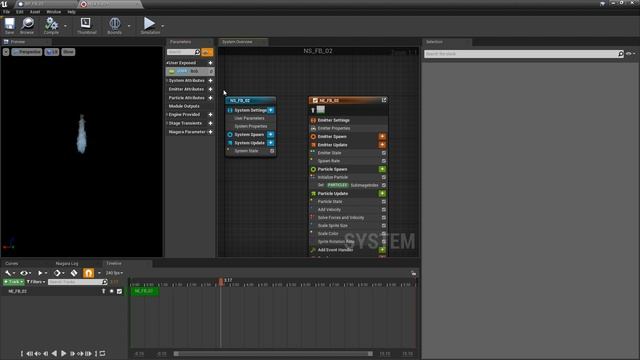Image resolution: width=640 pixels, height=360 pixels.
Task: Open the Lit view mode dropdown
Action: [x=52, y=52]
